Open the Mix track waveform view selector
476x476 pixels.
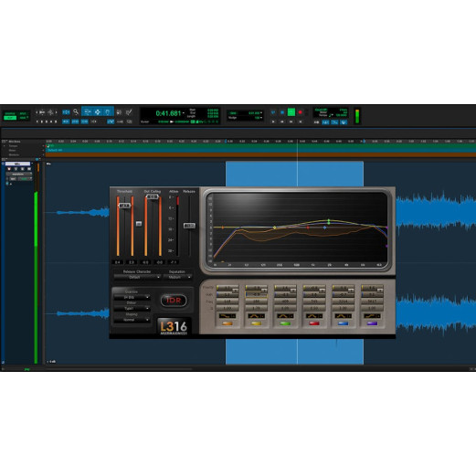18,175
